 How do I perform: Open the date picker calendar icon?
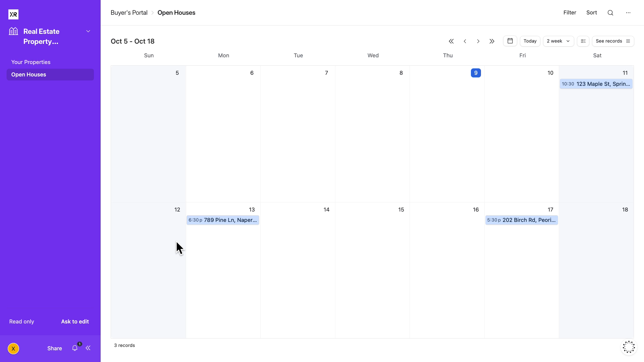510,41
